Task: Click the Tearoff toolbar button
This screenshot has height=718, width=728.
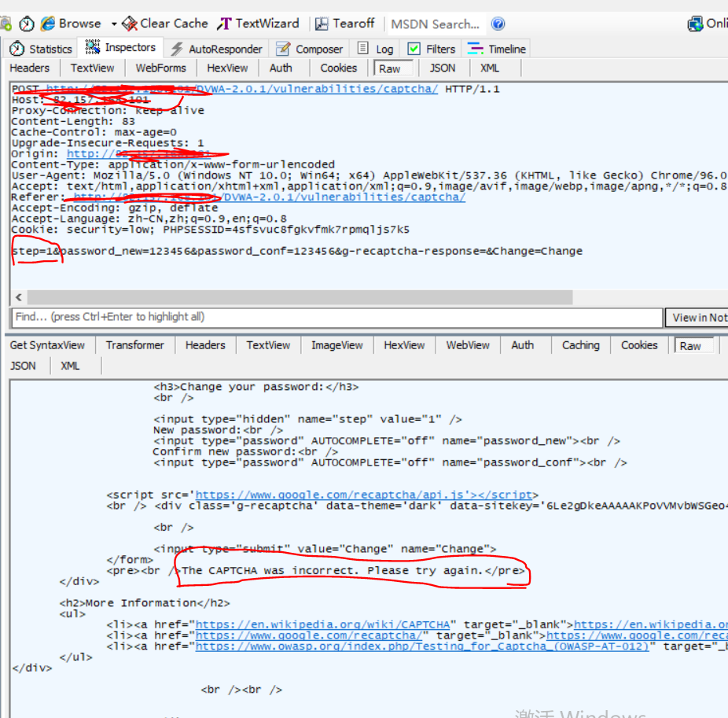Action: [344, 24]
